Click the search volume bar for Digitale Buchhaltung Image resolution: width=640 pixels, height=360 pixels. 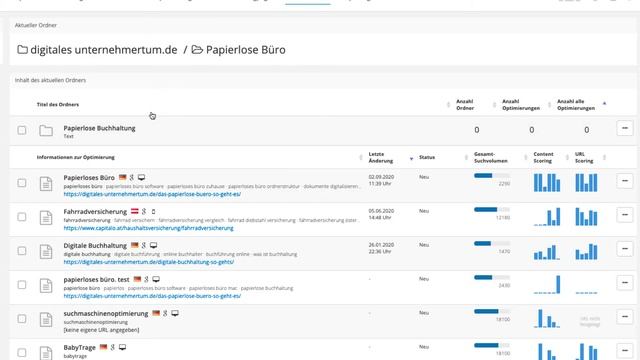tap(492, 243)
